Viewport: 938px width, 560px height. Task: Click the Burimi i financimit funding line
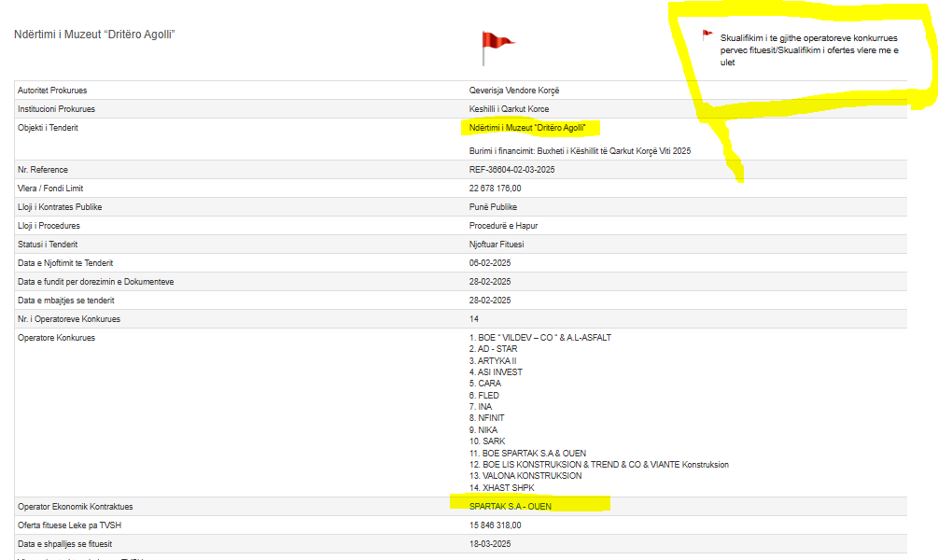pyautogui.click(x=580, y=151)
